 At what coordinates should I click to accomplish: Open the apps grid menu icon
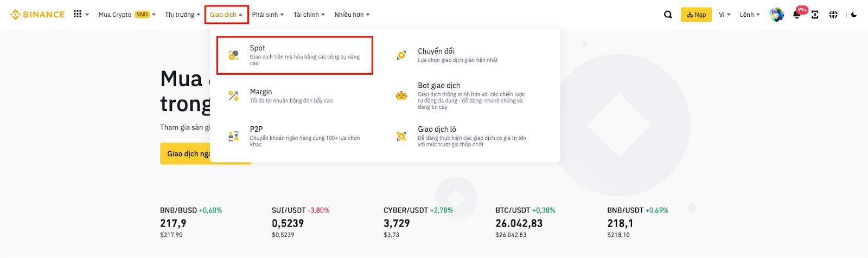[78, 14]
